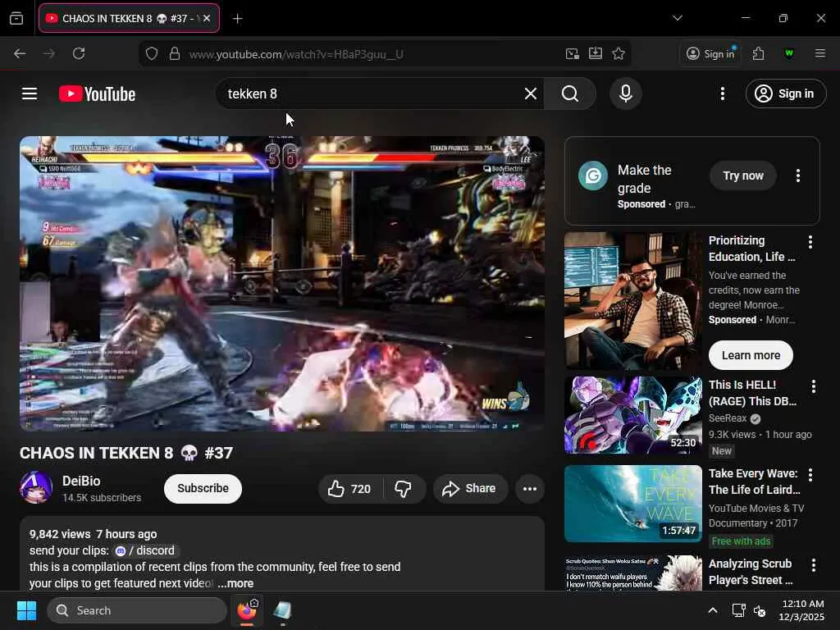Viewport: 840px width, 630px height.
Task: Reload the page
Action: point(79,53)
